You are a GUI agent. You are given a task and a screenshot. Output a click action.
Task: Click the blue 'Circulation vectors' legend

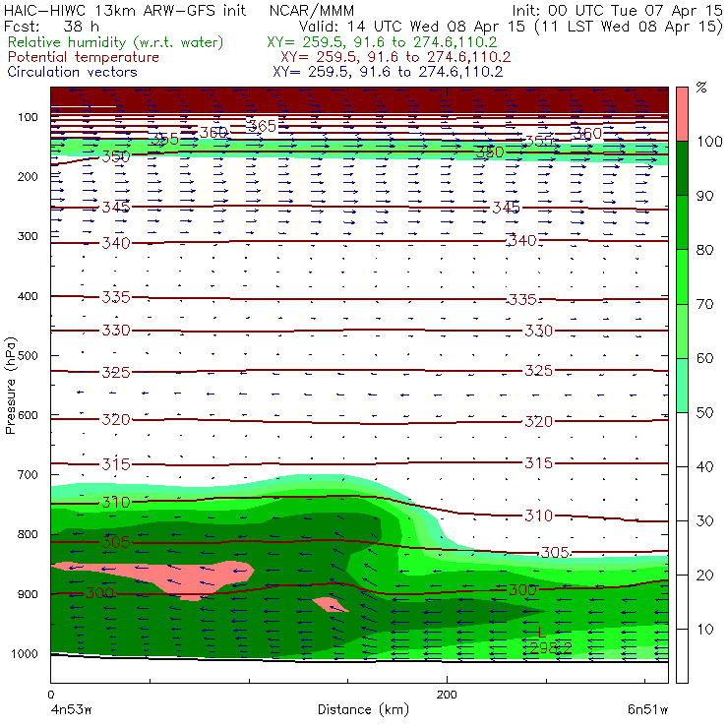(72, 72)
